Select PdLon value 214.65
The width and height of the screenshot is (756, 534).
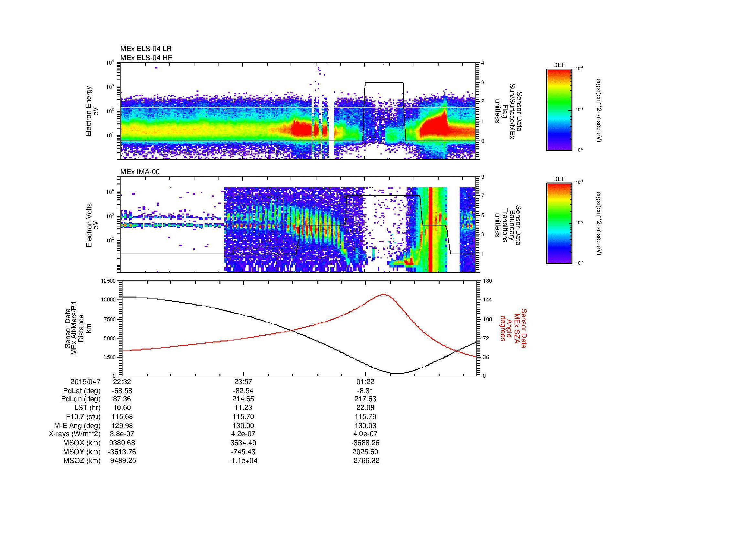point(243,399)
